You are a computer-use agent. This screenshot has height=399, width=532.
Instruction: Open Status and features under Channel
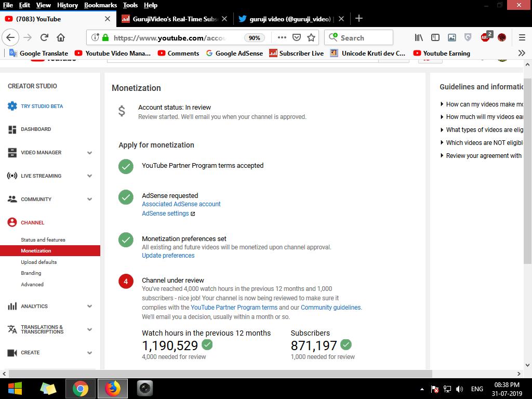point(43,240)
